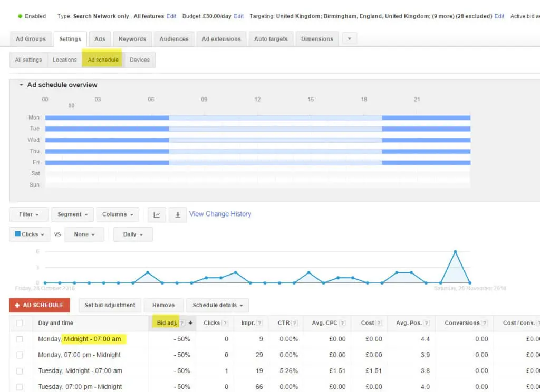Check the Monday, Midnight - 07:00 am row
This screenshot has height=392, width=540.
click(20, 339)
